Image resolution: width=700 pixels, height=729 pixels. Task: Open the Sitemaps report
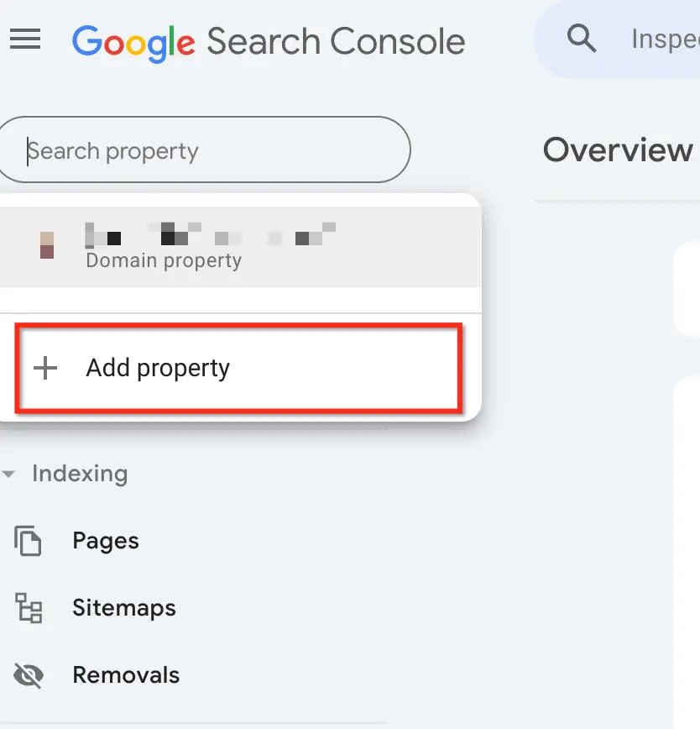[124, 608]
